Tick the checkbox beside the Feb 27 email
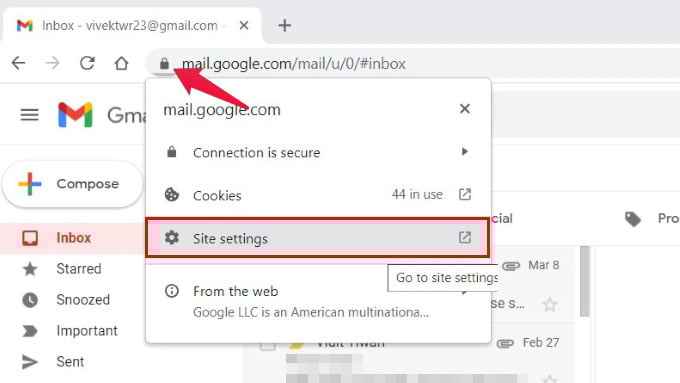Image resolution: width=680 pixels, height=383 pixels. pyautogui.click(x=268, y=346)
